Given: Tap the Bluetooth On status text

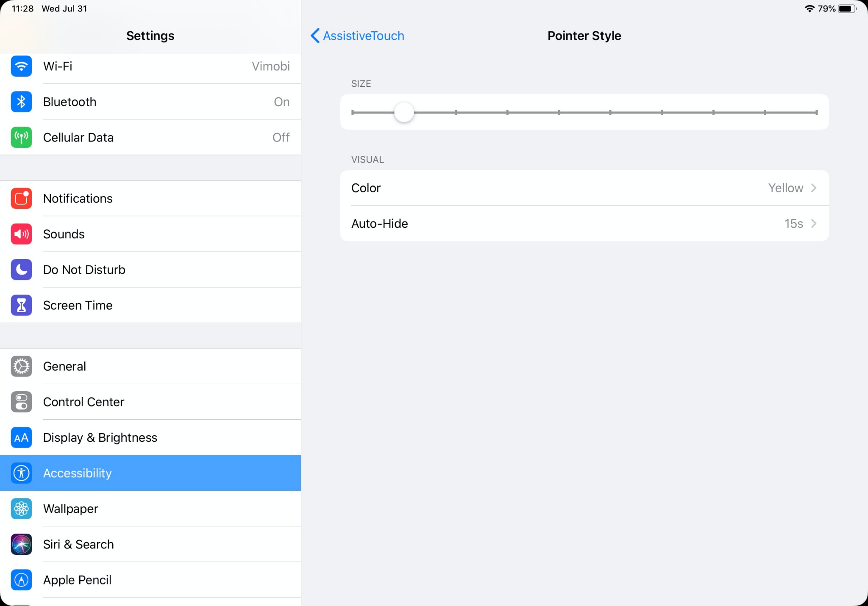Looking at the screenshot, I should tap(281, 102).
